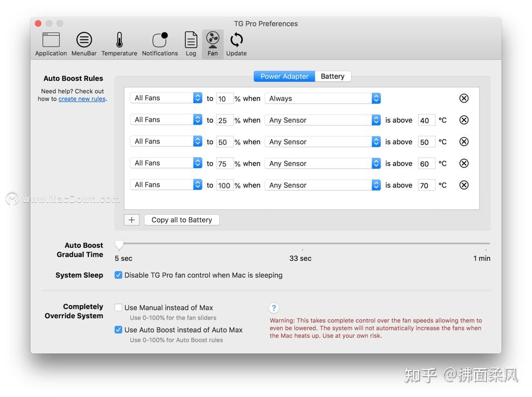The image size is (532, 397).
Task: Switch to the Battery tab
Action: (333, 76)
